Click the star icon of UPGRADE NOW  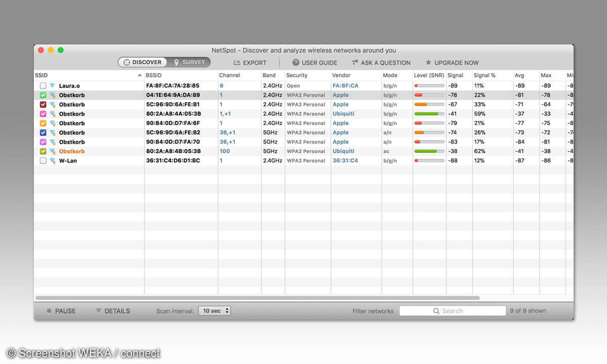pos(428,63)
